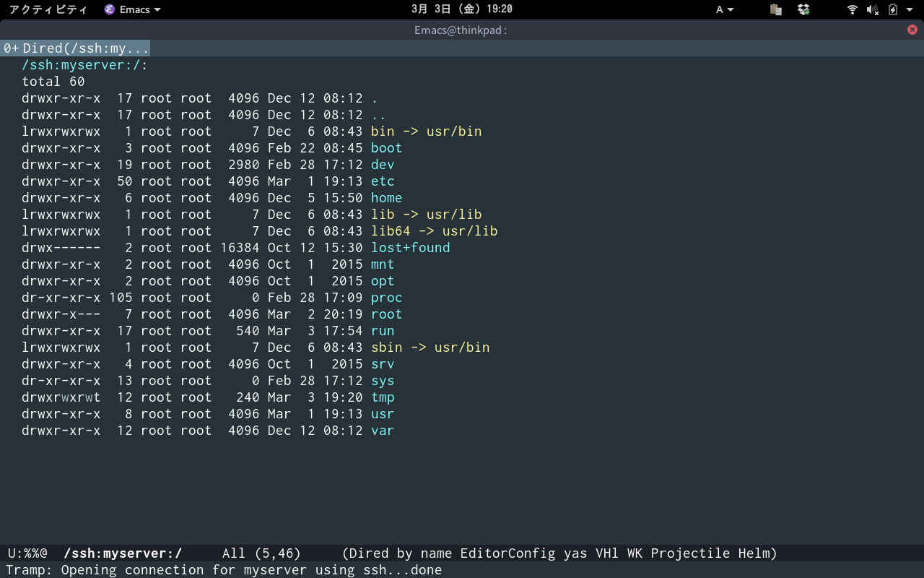This screenshot has height=578, width=924.
Task: Close the Emacs window
Action: coord(912,30)
